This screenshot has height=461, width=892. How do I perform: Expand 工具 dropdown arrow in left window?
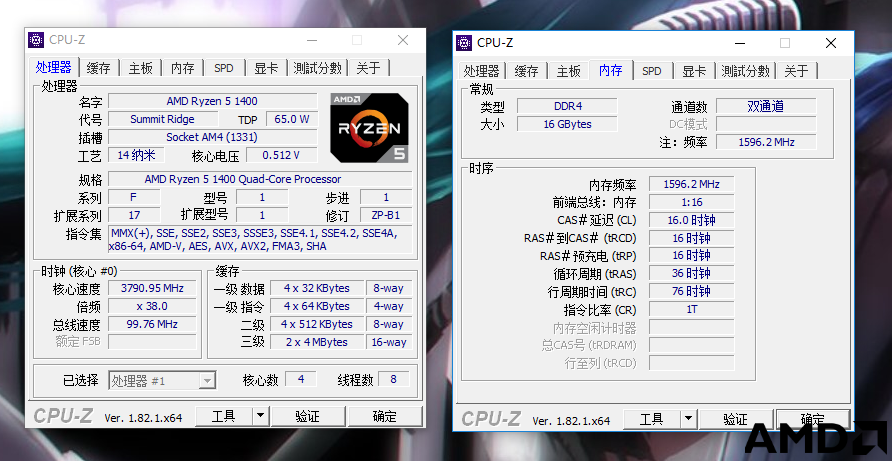[x=260, y=417]
